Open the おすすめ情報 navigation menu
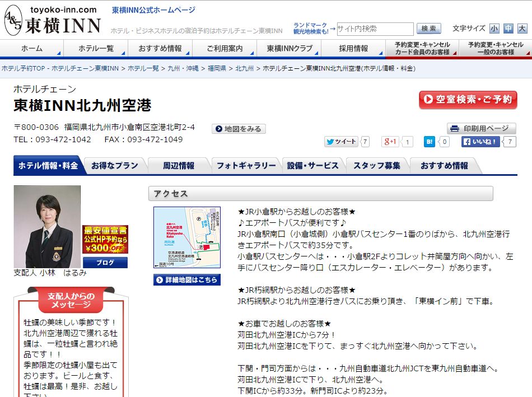532x397 pixels. (160, 49)
